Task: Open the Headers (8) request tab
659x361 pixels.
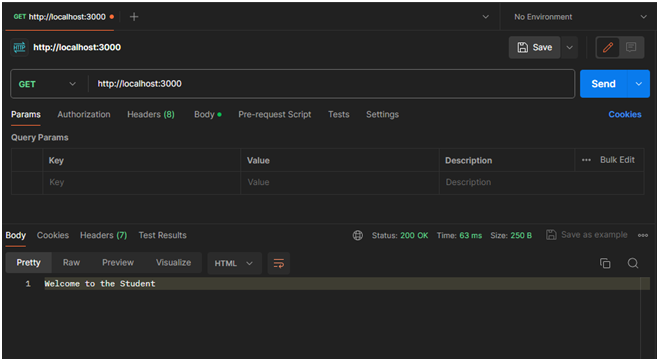Action: point(151,114)
